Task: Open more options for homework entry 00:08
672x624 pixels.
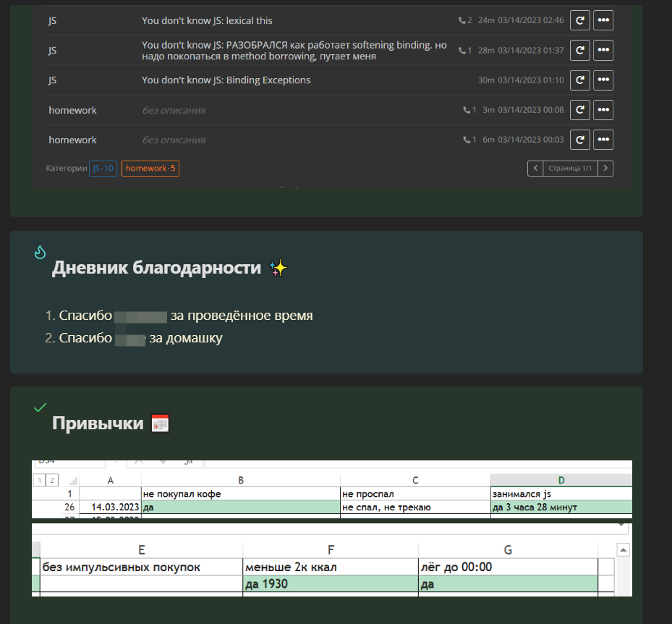Action: (x=603, y=110)
